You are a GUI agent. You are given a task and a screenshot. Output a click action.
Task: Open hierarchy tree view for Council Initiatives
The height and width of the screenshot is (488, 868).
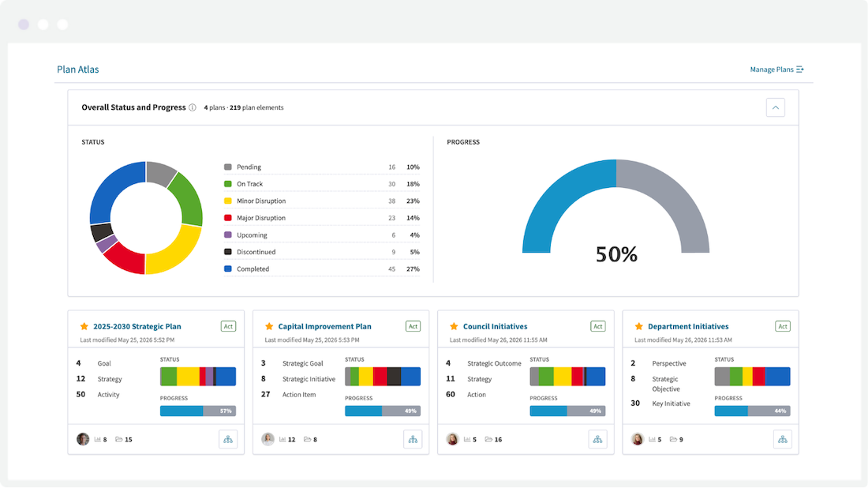(598, 439)
